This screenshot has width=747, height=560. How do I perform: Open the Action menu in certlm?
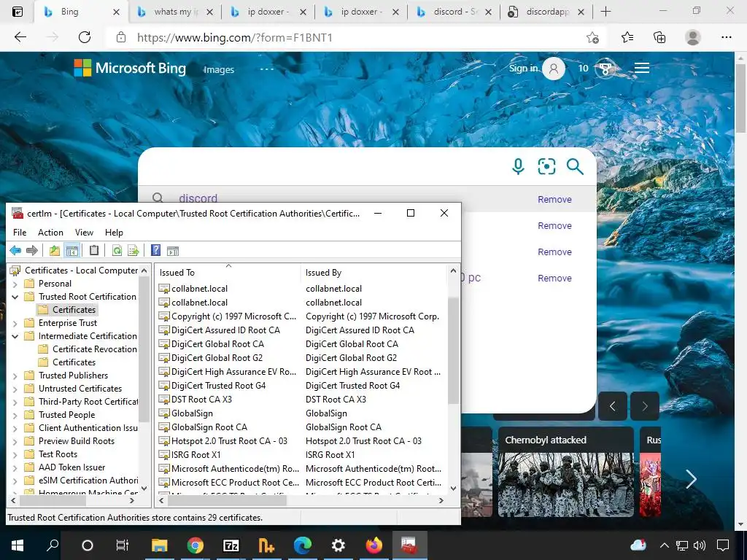50,233
